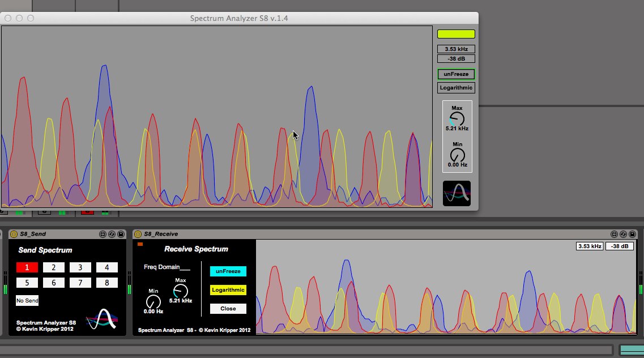The image size is (644, 358).
Task: Open the 3.53 kHz frequency readout field
Action: tap(456, 49)
